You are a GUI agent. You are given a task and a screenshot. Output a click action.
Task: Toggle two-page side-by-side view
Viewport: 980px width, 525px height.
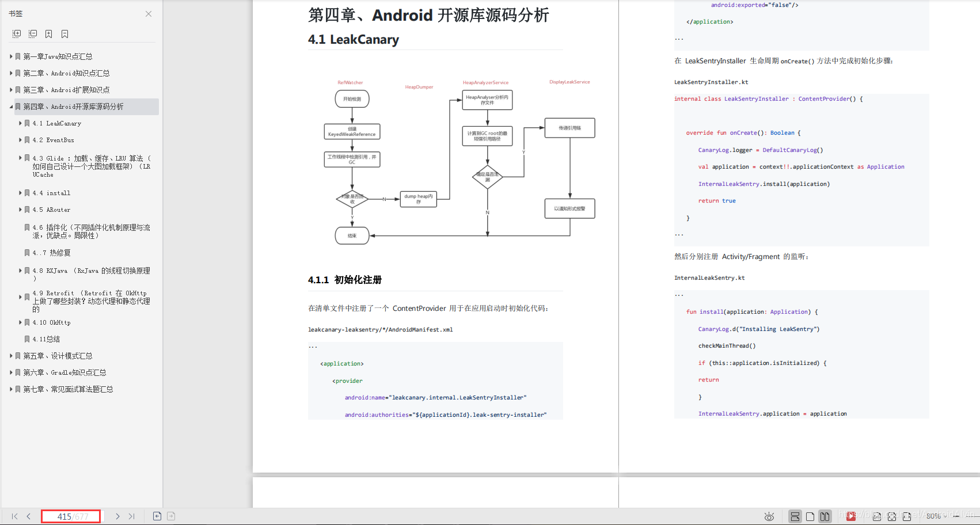click(825, 516)
